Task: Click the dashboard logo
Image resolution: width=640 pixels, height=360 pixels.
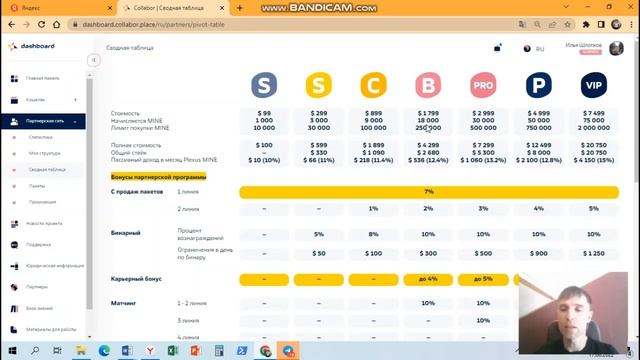Action: (31, 46)
